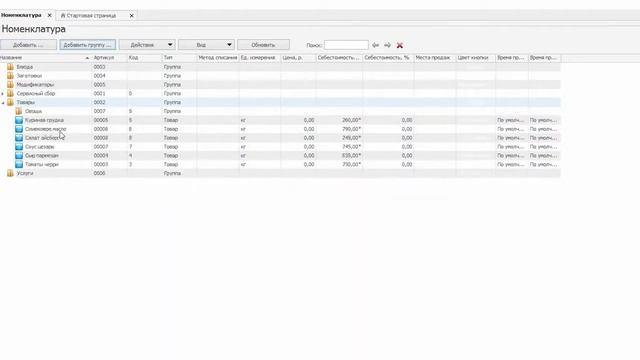Click cost value 745,00* for Соус цезарь
This screenshot has width=640, height=360.
(x=351, y=147)
